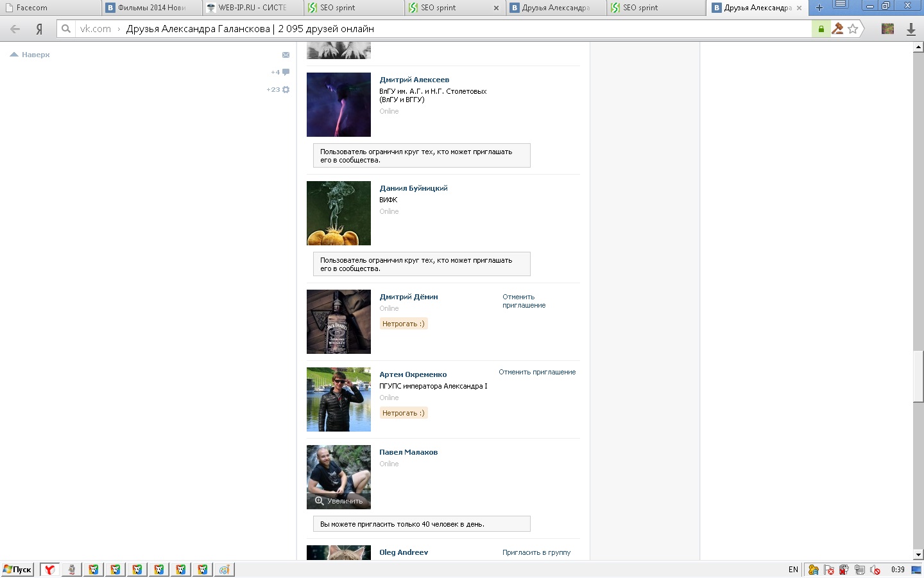Open the browser main menu icon
Screen dimensions: 924x578
[x=840, y=5]
